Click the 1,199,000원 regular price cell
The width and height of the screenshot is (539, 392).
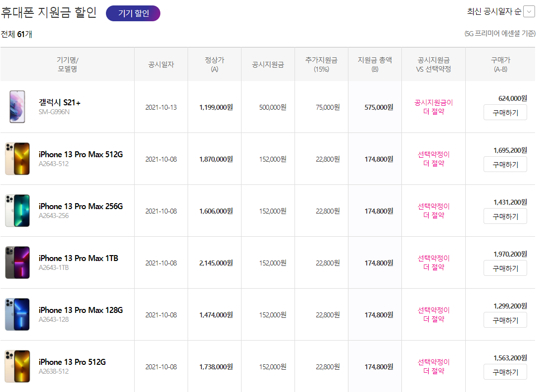click(x=216, y=107)
